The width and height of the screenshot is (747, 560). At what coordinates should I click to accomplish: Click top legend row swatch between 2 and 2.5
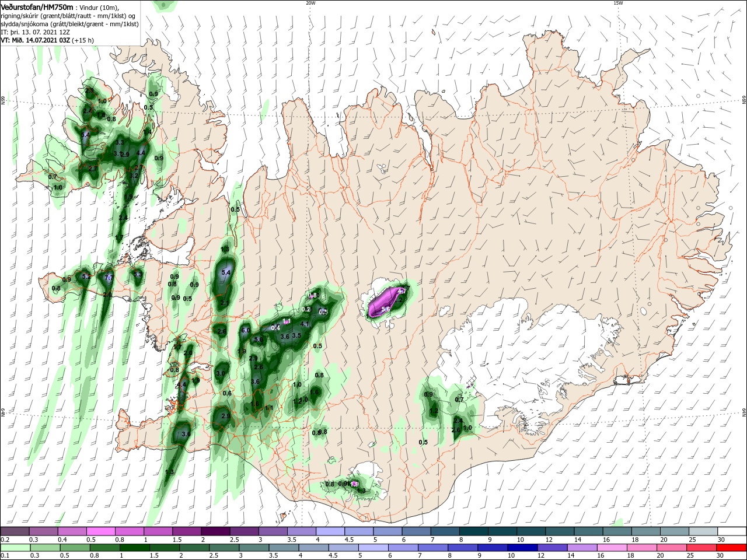(x=215, y=531)
